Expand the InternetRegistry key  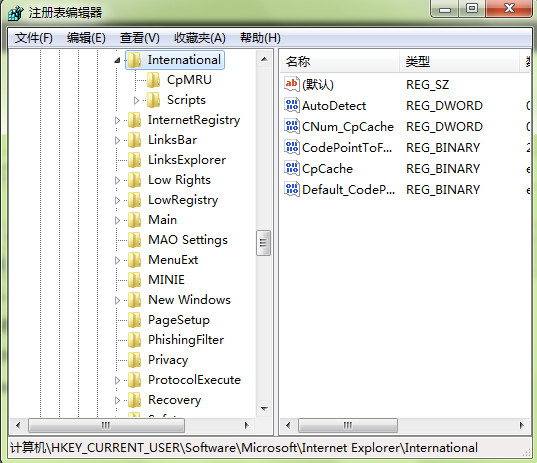pyautogui.click(x=117, y=121)
